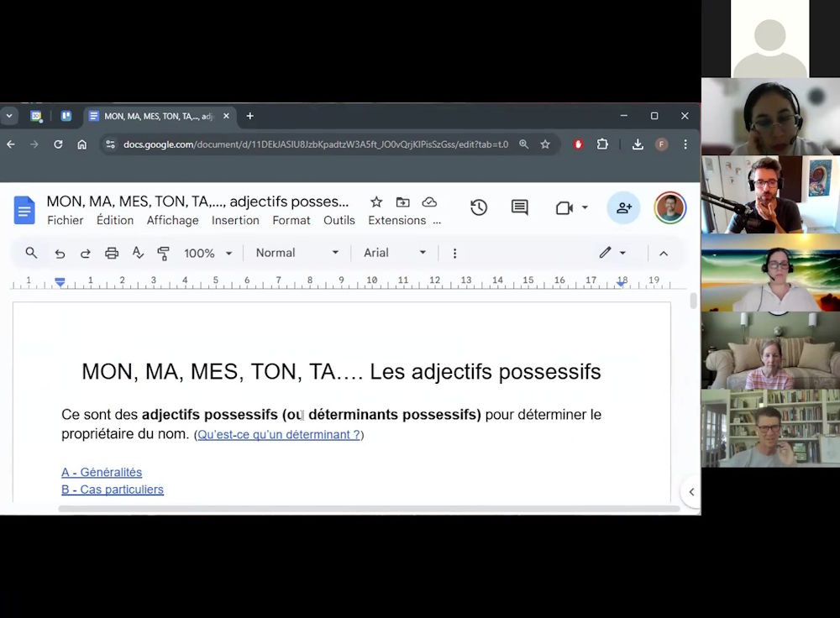
Task: Follow the 'A - Généralités' link
Action: click(x=102, y=472)
